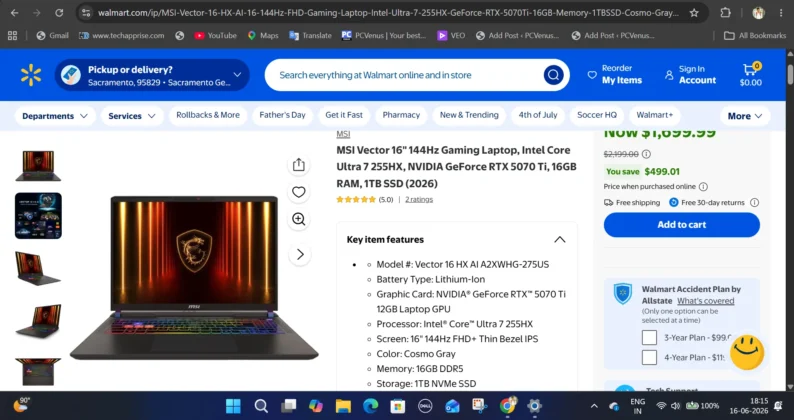Zoom product image with magnifier icon
Image resolution: width=794 pixels, height=420 pixels.
[299, 219]
